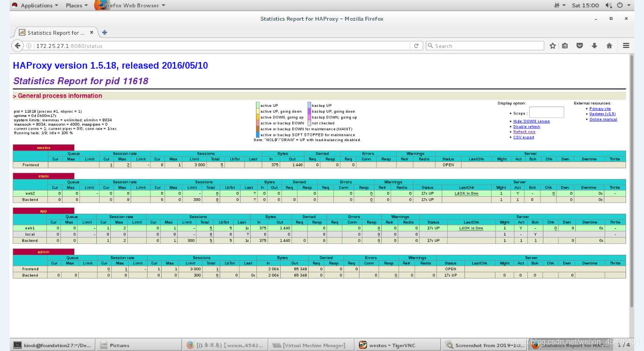Click OPEN status in admin Frontend row
Screen dimensions: 644x351
coord(450,269)
